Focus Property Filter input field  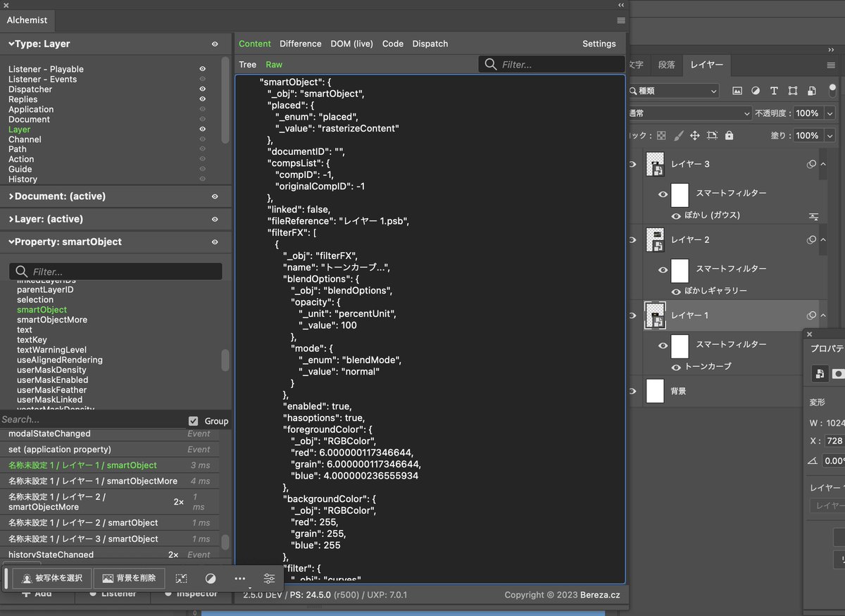(x=115, y=271)
